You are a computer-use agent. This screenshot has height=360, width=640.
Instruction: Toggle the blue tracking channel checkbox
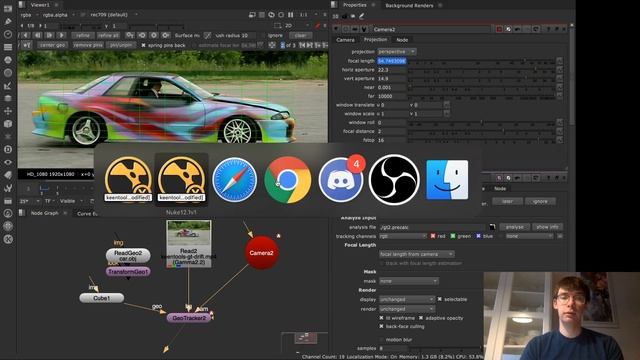coord(478,236)
